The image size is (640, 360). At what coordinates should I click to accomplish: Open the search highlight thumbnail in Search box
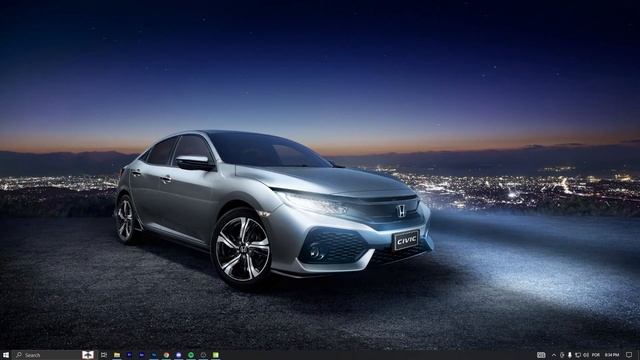[88, 355]
